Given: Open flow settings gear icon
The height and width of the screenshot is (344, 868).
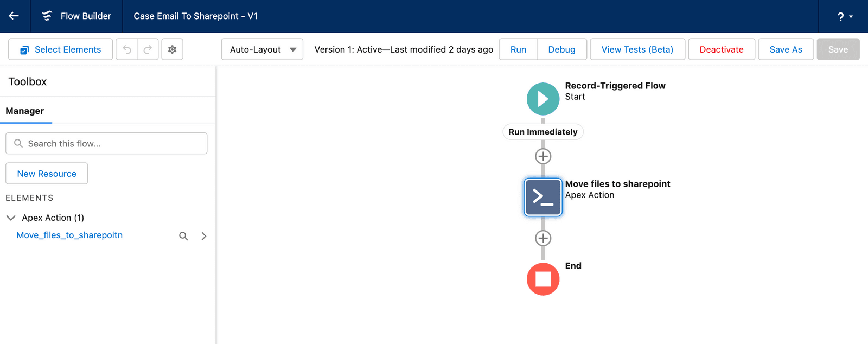Looking at the screenshot, I should tap(172, 49).
